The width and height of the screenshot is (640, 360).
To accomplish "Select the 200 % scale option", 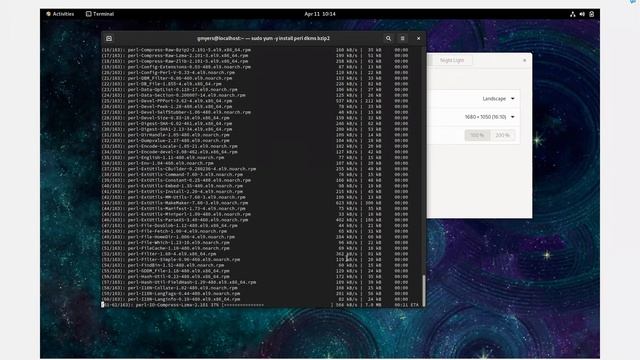I will (502, 135).
